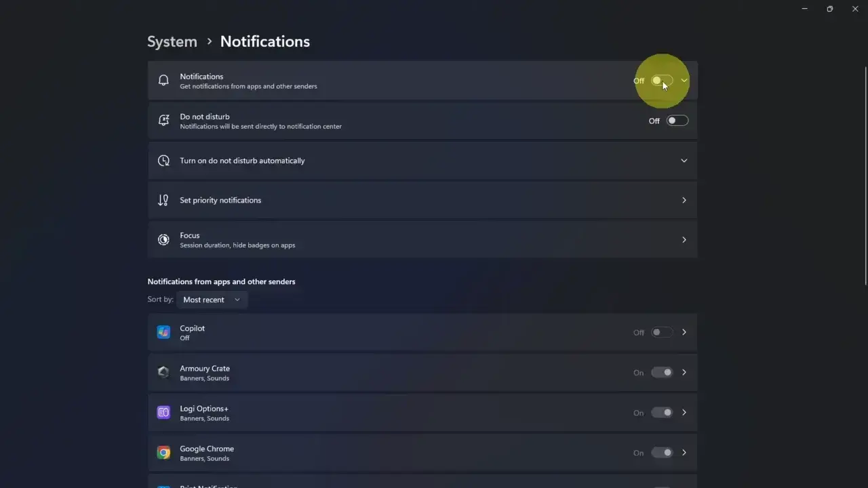Click the Armoury Crate app icon
868x488 pixels.
coord(163,372)
